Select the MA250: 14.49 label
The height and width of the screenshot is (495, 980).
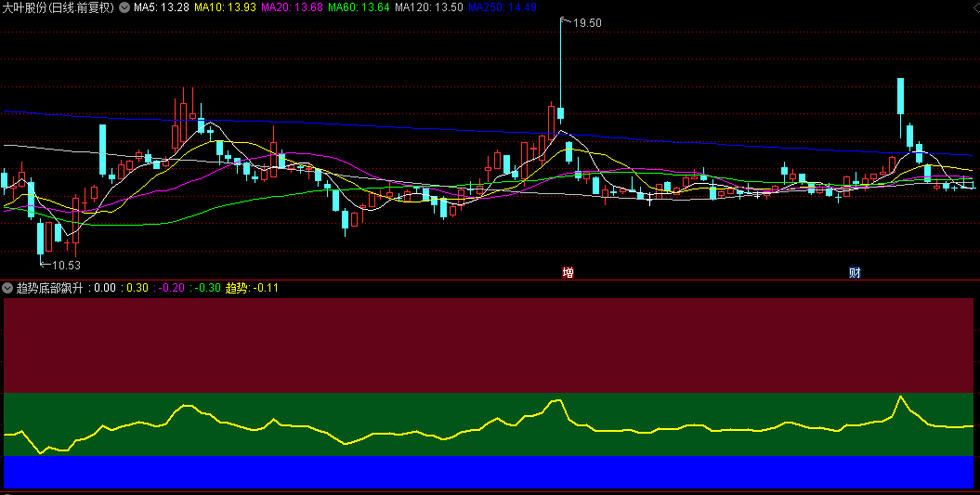503,7
